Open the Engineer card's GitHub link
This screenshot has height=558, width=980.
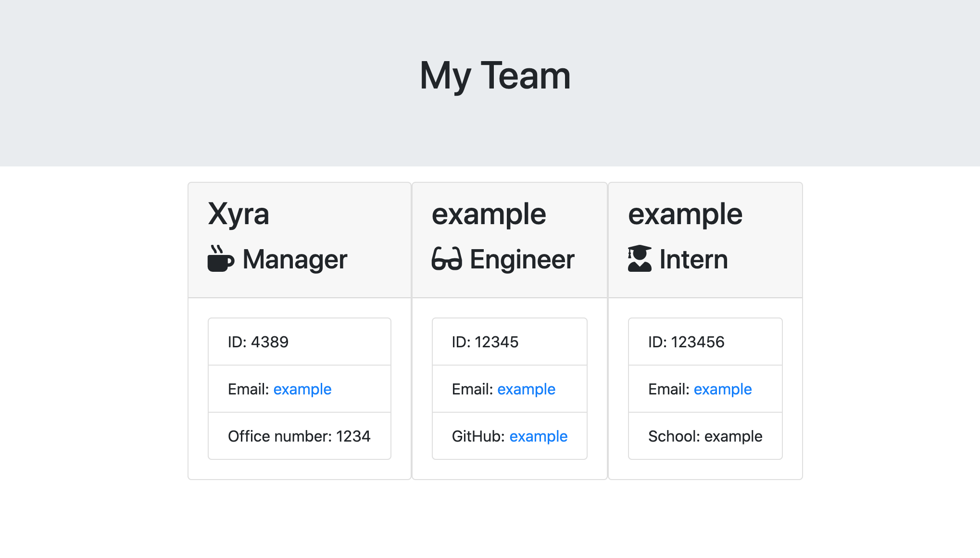[x=539, y=436]
